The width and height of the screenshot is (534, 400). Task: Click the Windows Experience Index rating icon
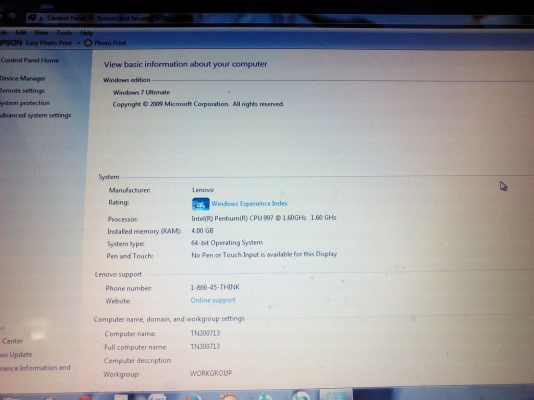201,204
